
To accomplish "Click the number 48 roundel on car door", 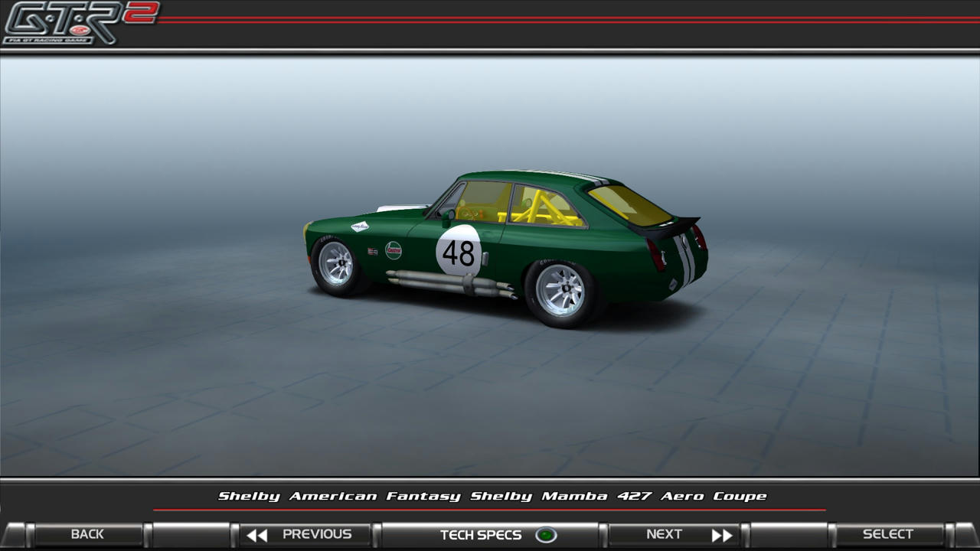I will (x=459, y=251).
